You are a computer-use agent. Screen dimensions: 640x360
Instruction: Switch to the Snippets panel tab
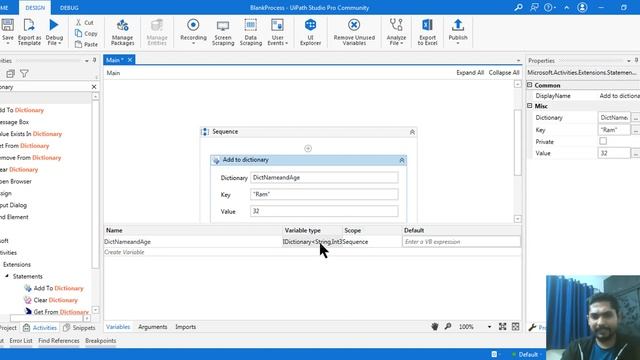coord(79,327)
